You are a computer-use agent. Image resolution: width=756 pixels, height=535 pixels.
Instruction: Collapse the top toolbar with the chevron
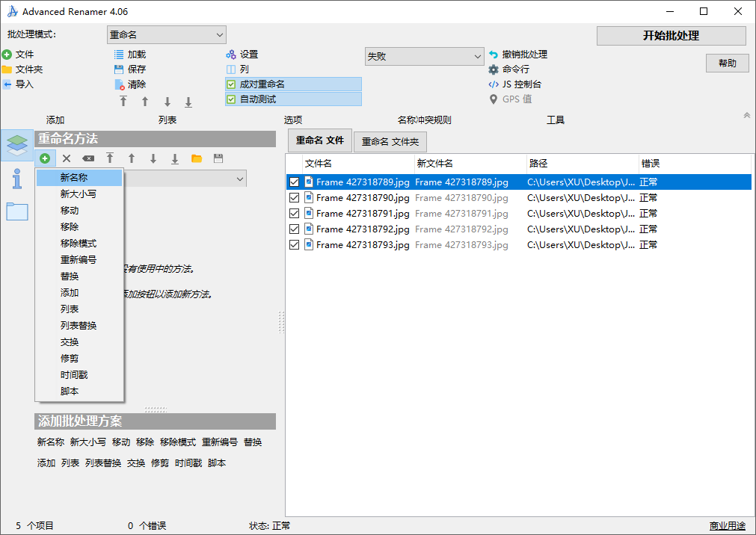(746, 114)
